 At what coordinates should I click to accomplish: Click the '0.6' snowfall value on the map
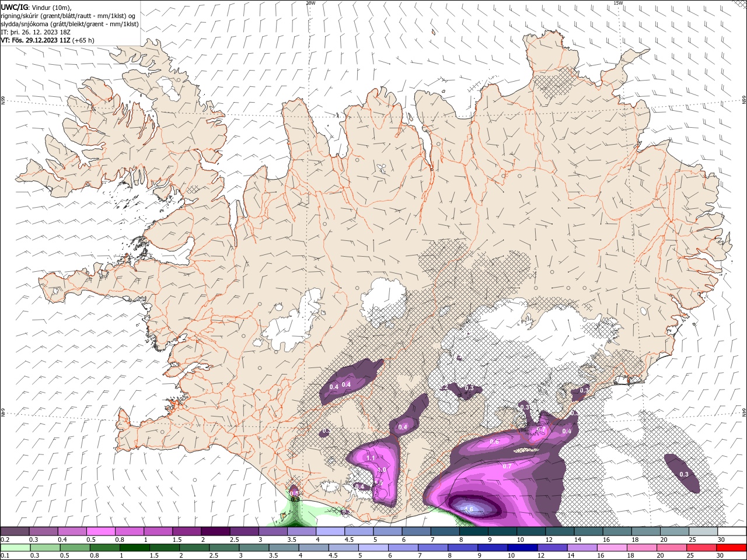(x=494, y=442)
